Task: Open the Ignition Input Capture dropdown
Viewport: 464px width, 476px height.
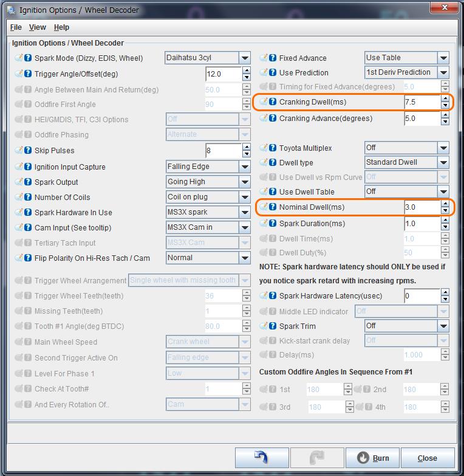Action: 208,167
